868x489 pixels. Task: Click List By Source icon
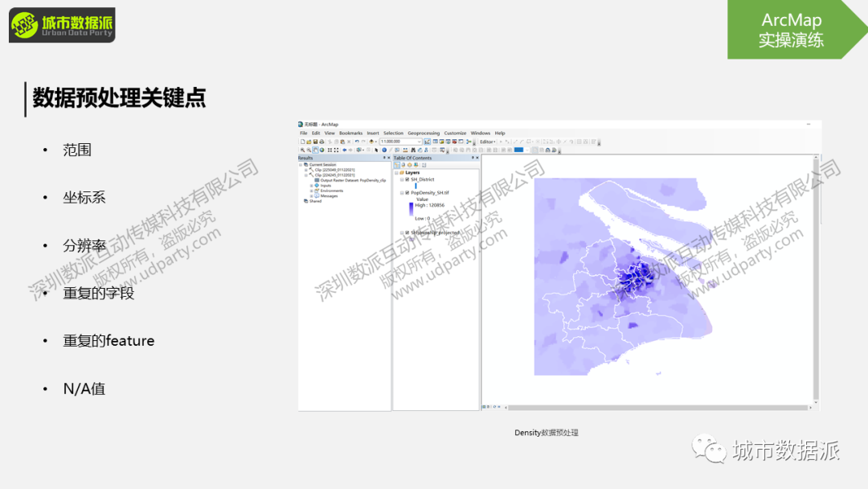point(403,165)
